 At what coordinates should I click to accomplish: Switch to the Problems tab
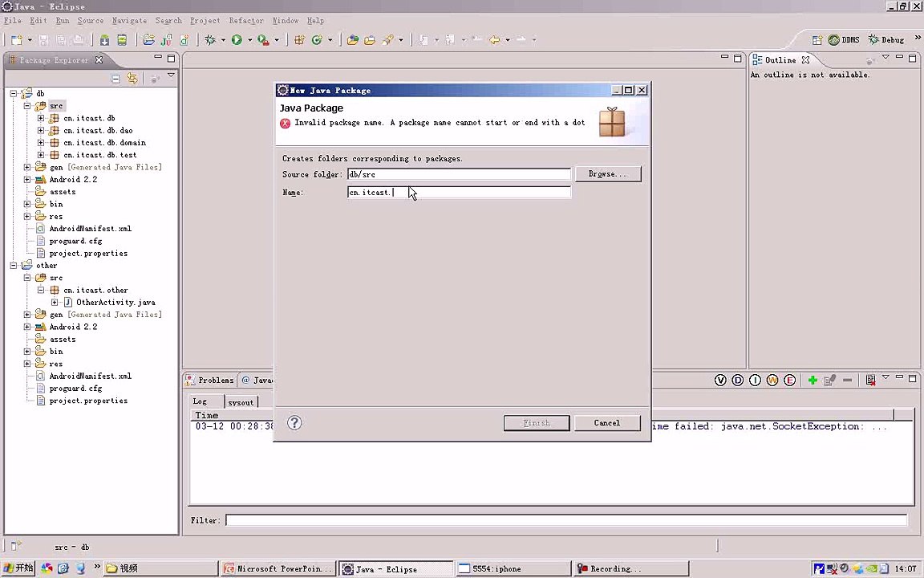tap(210, 381)
